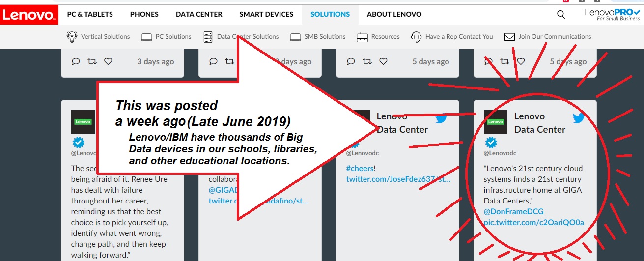The height and width of the screenshot is (261, 644).
Task: Click the heart icon on the card above the #cheers! tweet
Action: (x=383, y=61)
